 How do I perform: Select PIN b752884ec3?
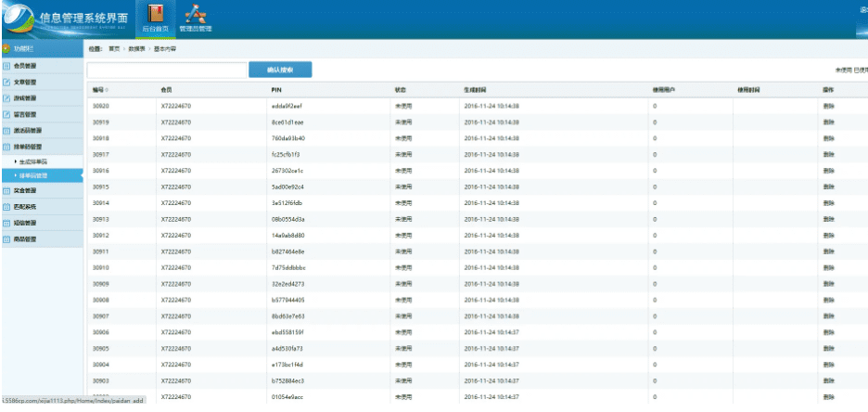coord(287,381)
